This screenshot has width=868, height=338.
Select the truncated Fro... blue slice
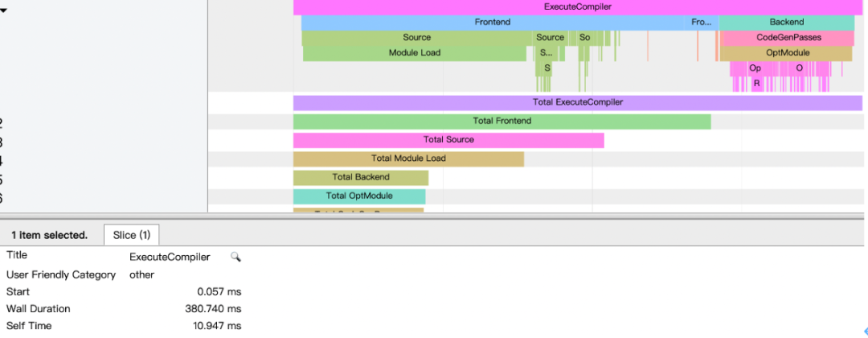(x=702, y=23)
